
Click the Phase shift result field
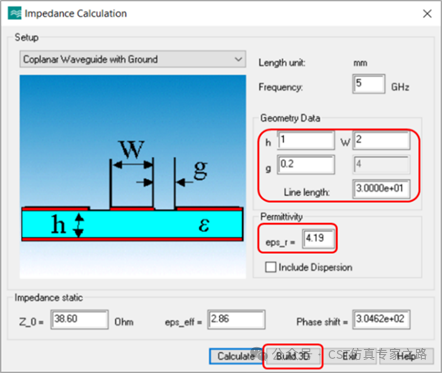[381, 320]
